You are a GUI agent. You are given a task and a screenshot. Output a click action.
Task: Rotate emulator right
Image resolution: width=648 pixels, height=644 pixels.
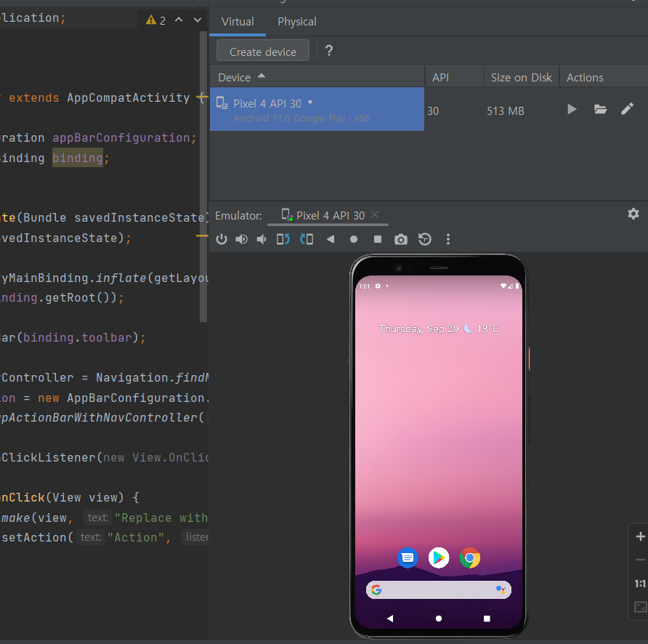coord(307,239)
